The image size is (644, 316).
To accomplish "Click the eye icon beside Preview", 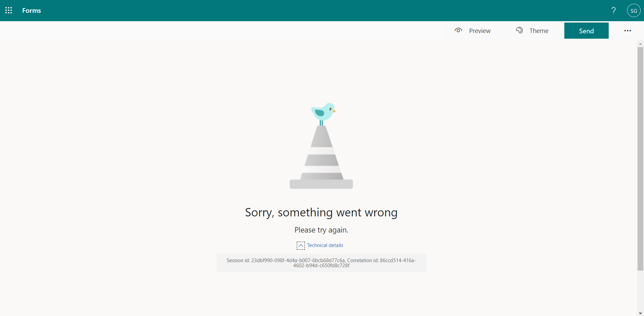I will point(458,30).
